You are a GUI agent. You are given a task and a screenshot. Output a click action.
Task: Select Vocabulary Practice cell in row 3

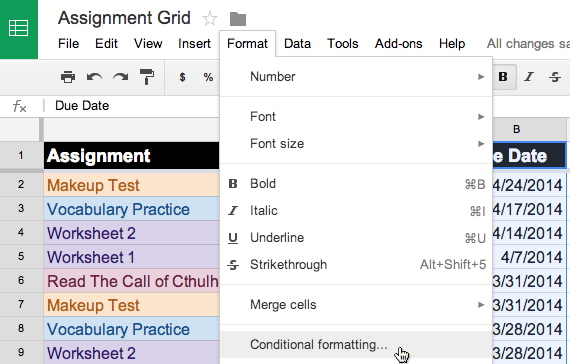pyautogui.click(x=132, y=209)
